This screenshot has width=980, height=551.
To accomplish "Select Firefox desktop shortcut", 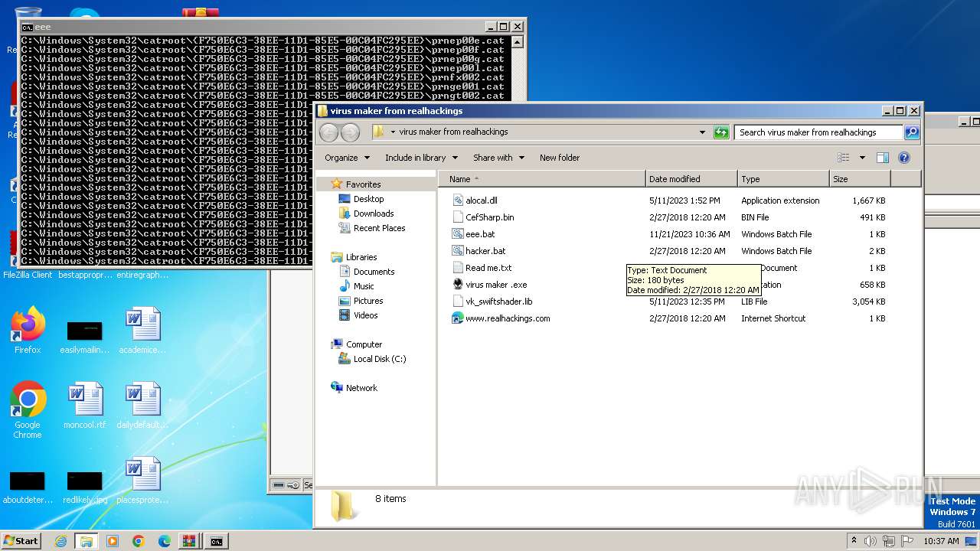I will [28, 331].
